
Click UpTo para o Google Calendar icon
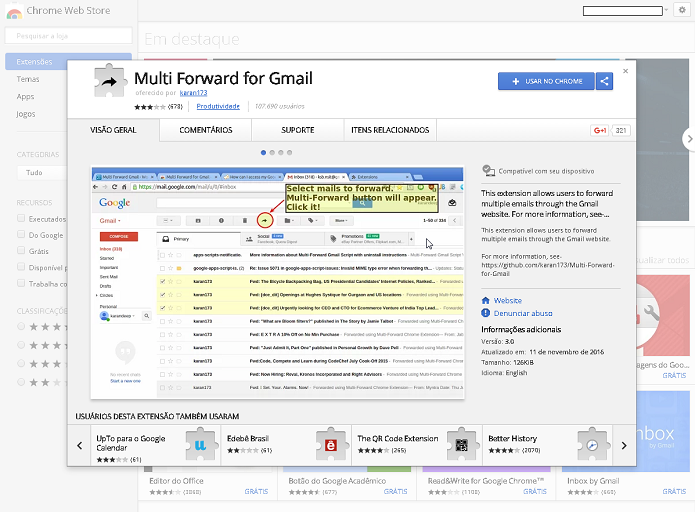click(x=200, y=445)
